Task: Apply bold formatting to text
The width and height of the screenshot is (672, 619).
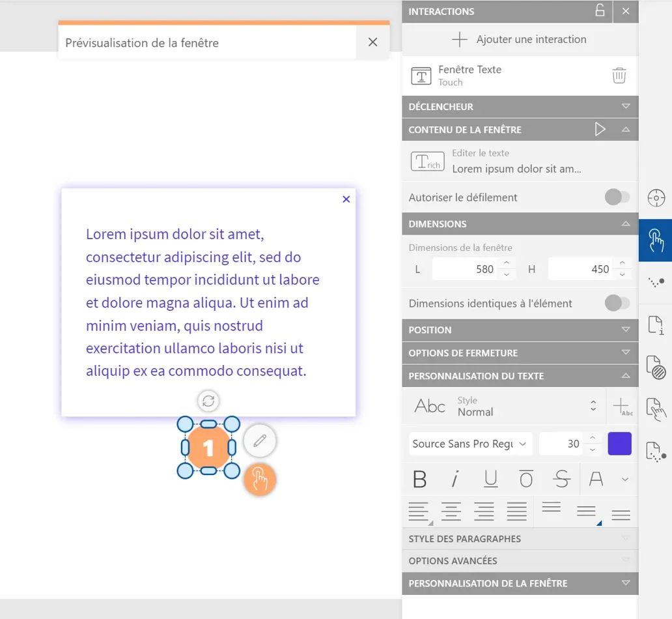Action: coord(420,480)
